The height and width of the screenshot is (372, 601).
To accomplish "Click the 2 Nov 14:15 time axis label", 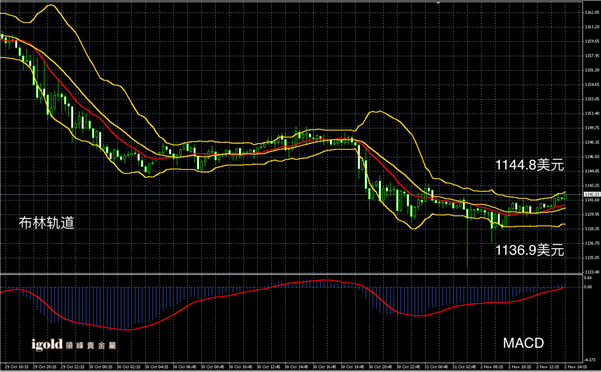I will click(x=575, y=367).
